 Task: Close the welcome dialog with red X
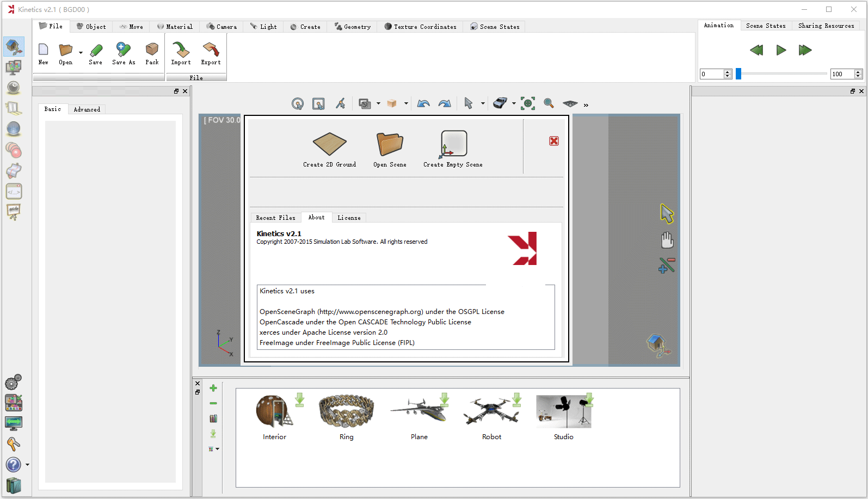tap(553, 141)
